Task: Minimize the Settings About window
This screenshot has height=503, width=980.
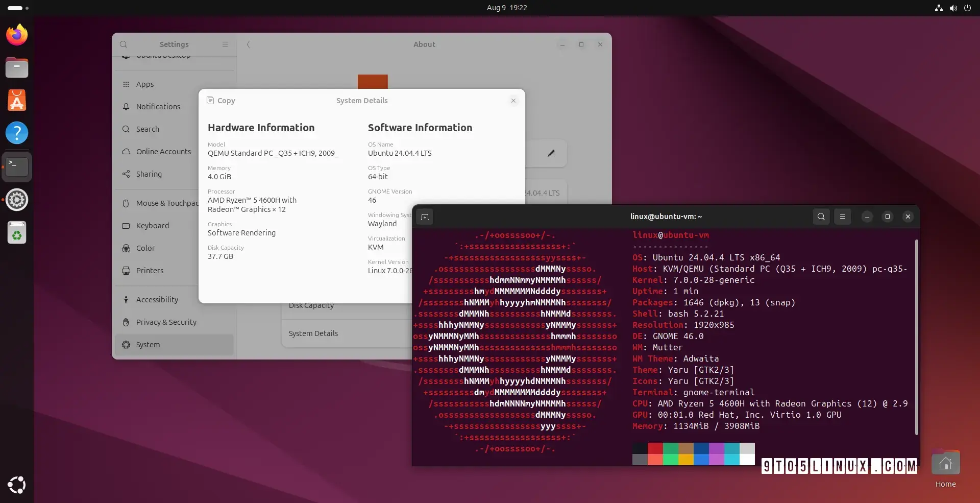Action: [x=562, y=44]
